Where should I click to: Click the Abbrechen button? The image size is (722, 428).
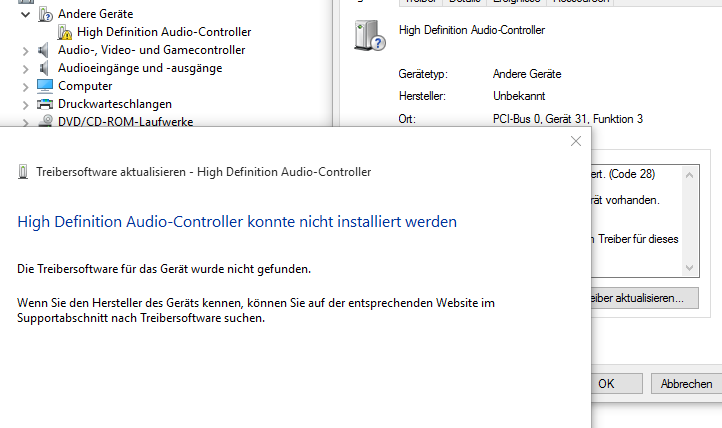(x=687, y=383)
